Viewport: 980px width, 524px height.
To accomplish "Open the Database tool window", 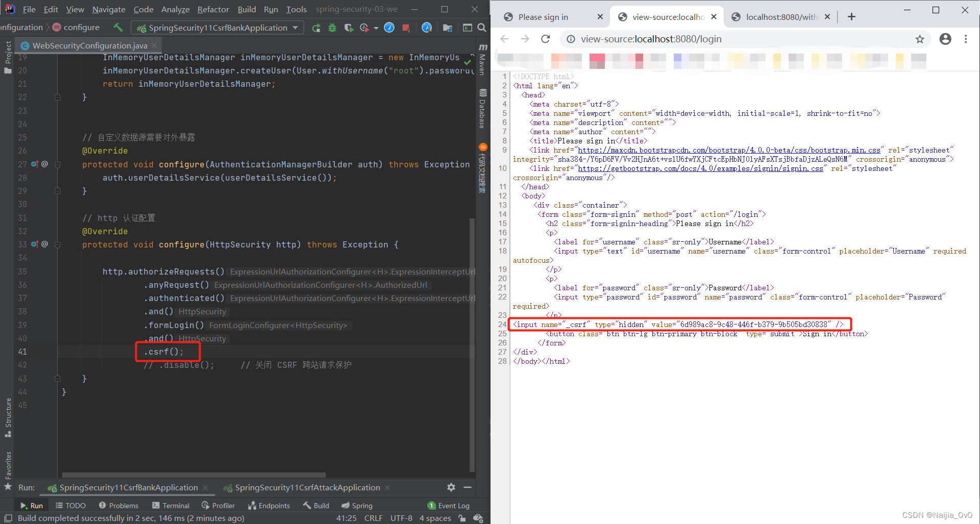I will pyautogui.click(x=483, y=109).
